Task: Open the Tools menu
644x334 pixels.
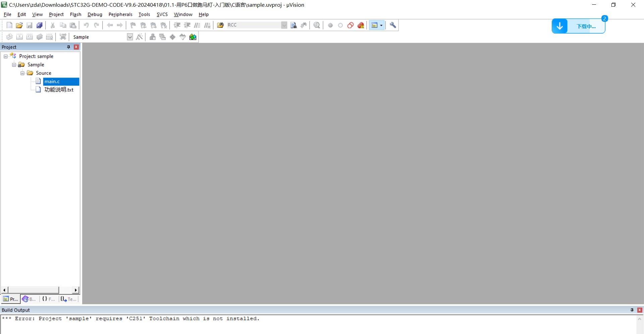Action: click(x=144, y=14)
